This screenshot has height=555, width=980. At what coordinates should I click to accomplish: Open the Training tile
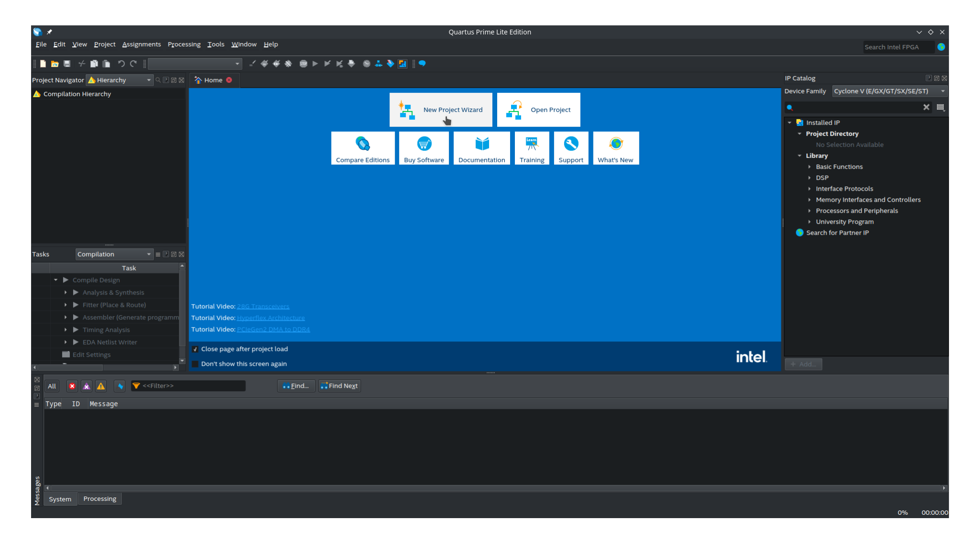click(x=532, y=148)
